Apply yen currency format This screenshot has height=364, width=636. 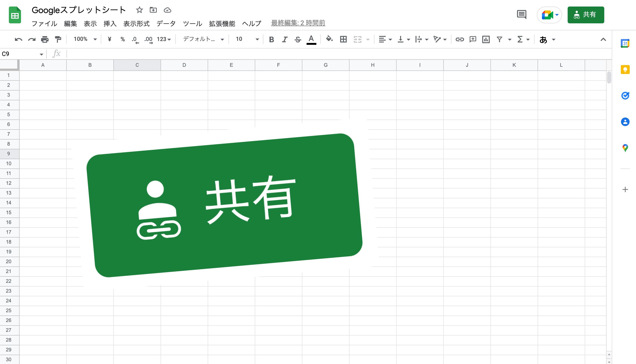109,39
